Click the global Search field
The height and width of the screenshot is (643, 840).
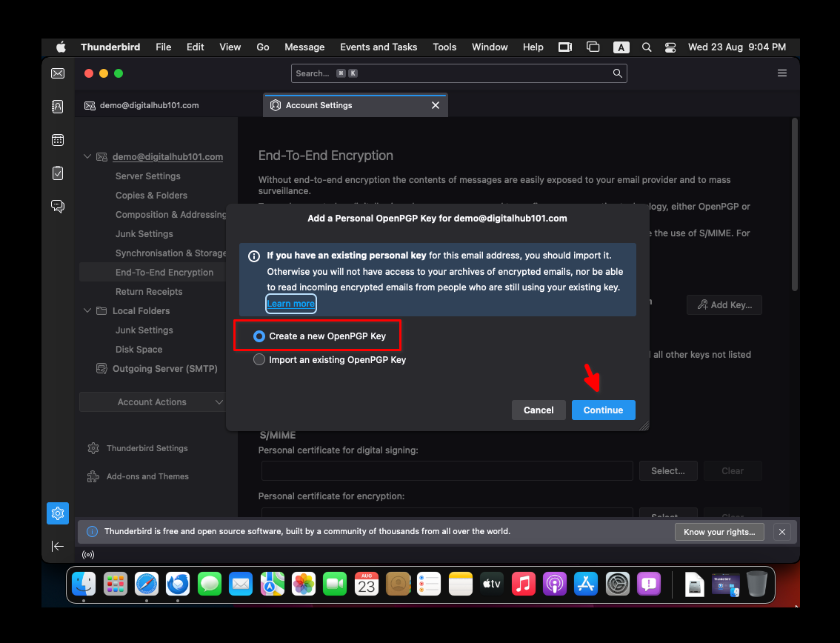(x=459, y=73)
